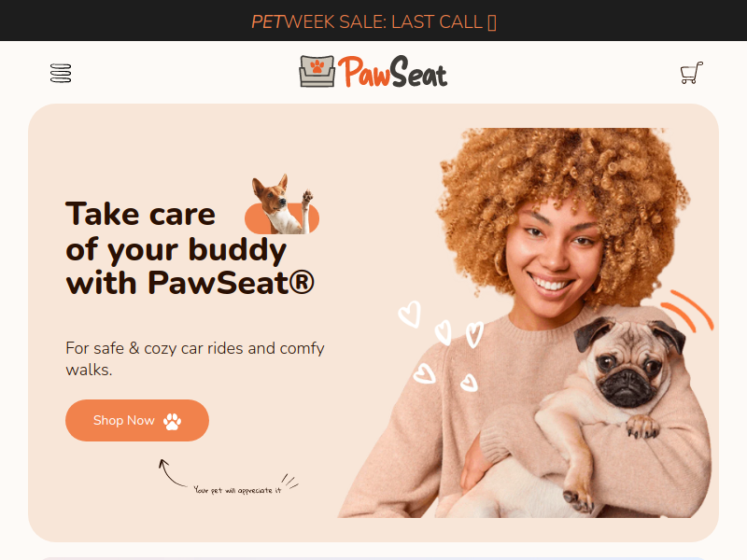The width and height of the screenshot is (747, 560).
Task: Open the shopping cart
Action: pos(691,73)
